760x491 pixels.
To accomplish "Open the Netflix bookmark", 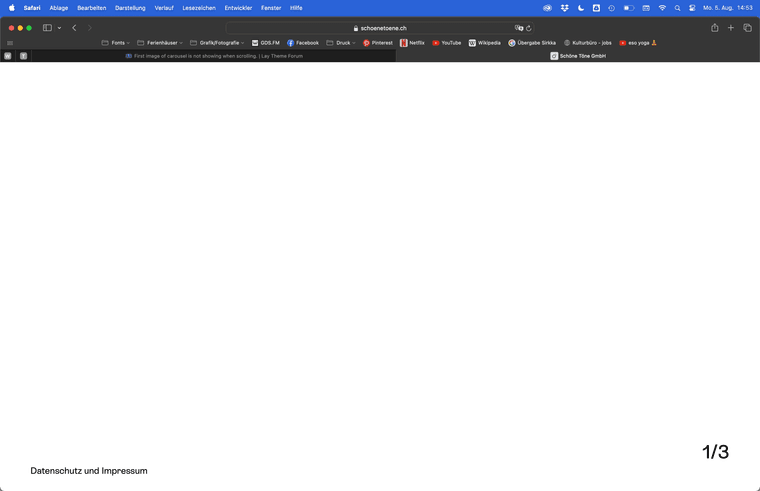I will pos(412,43).
